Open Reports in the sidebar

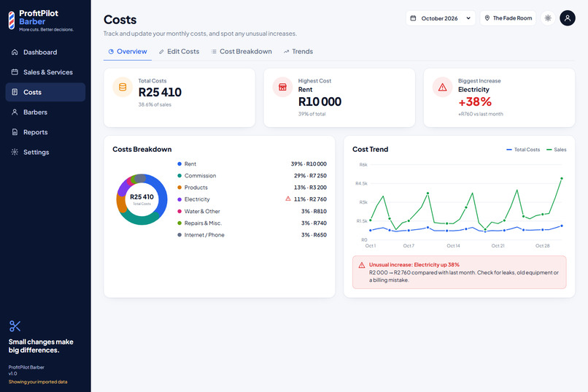click(x=45, y=132)
